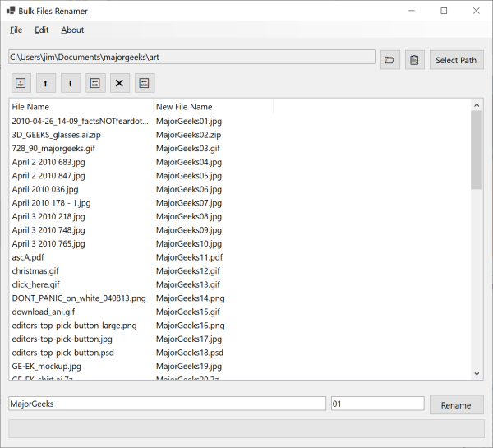Click the X remove item button
This screenshot has width=493, height=448.
tap(120, 83)
